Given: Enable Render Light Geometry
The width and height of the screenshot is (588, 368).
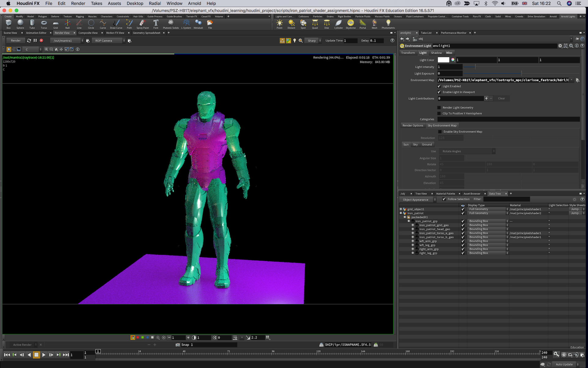Looking at the screenshot, I should point(439,108).
